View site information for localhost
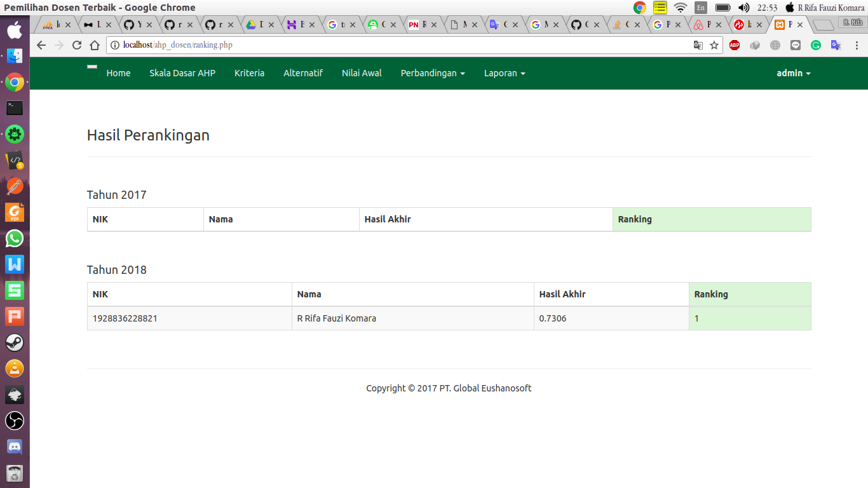 [x=114, y=45]
